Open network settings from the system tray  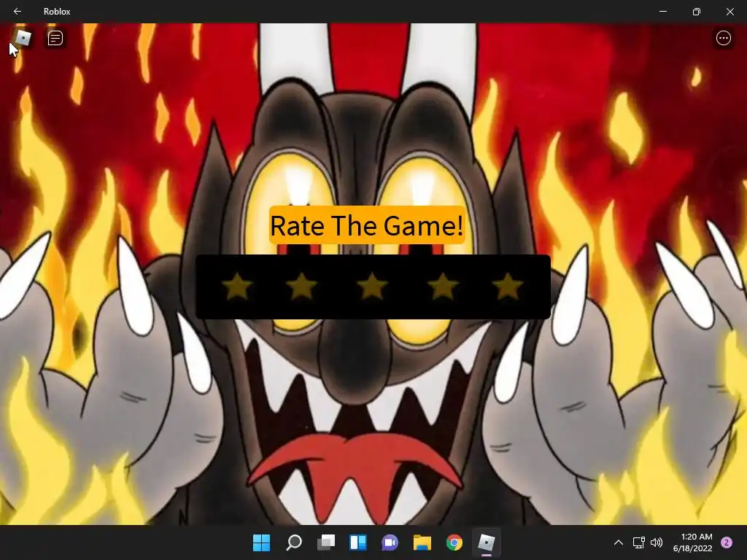(638, 542)
